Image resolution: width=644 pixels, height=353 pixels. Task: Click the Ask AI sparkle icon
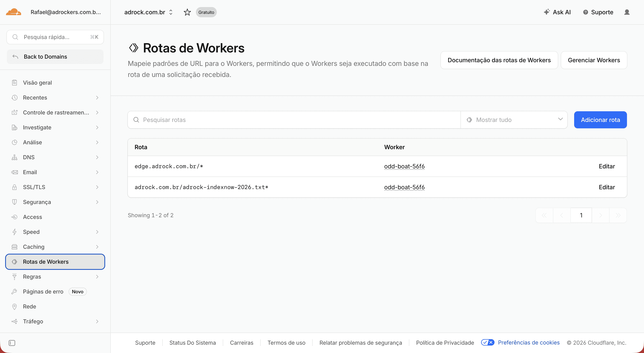pyautogui.click(x=547, y=12)
